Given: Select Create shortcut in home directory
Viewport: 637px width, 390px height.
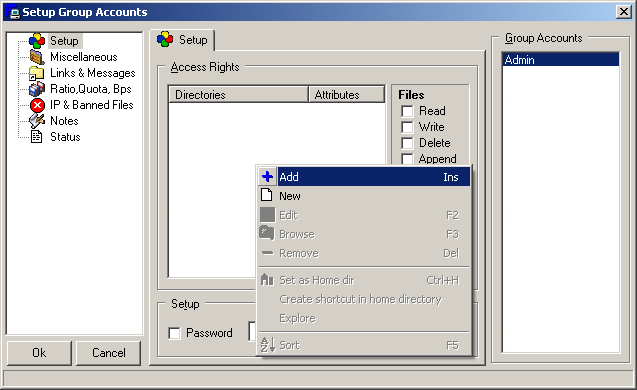Looking at the screenshot, I should (364, 299).
